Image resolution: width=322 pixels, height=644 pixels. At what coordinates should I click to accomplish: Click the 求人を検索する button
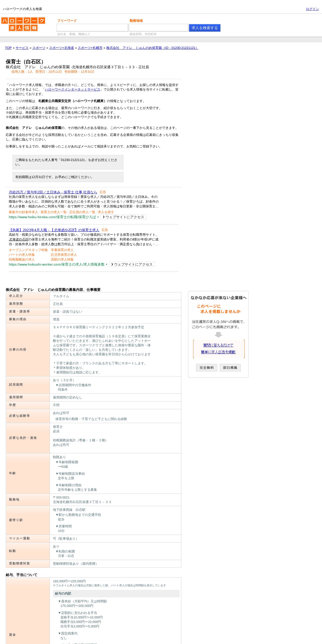(x=205, y=28)
